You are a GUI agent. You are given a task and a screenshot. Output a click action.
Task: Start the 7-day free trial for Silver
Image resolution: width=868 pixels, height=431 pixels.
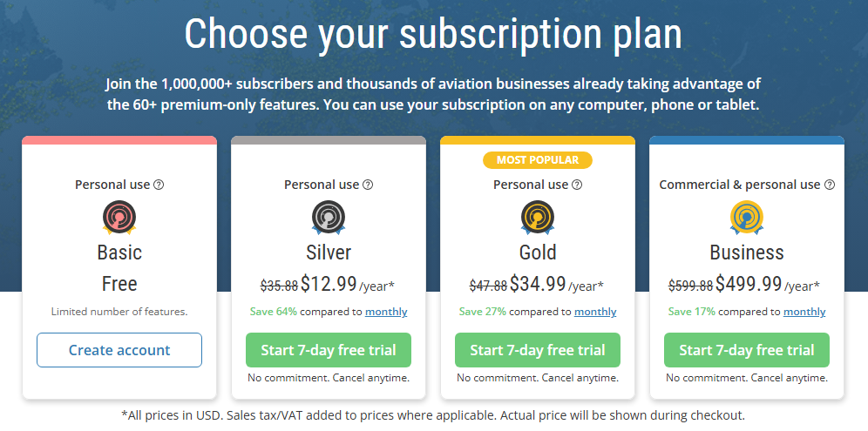(329, 350)
